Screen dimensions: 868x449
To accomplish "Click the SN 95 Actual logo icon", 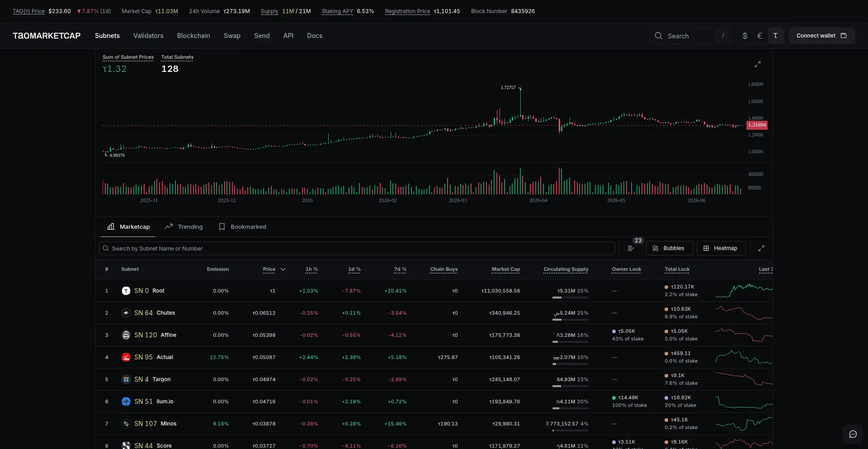I will 126,357.
